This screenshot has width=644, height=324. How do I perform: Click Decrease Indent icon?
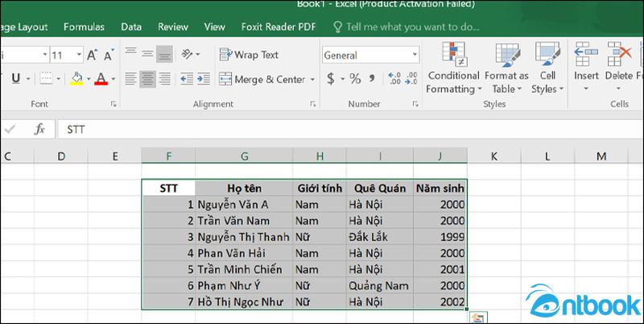click(x=187, y=79)
